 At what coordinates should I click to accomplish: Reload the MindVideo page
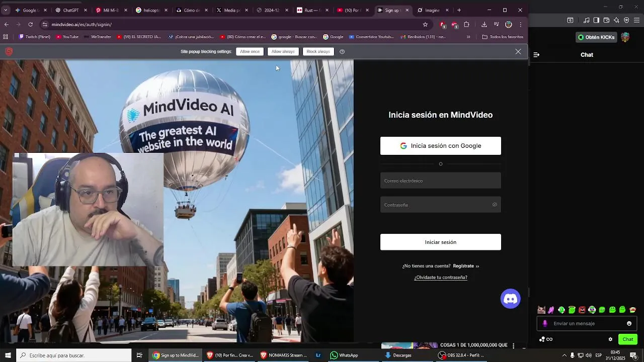point(31,25)
